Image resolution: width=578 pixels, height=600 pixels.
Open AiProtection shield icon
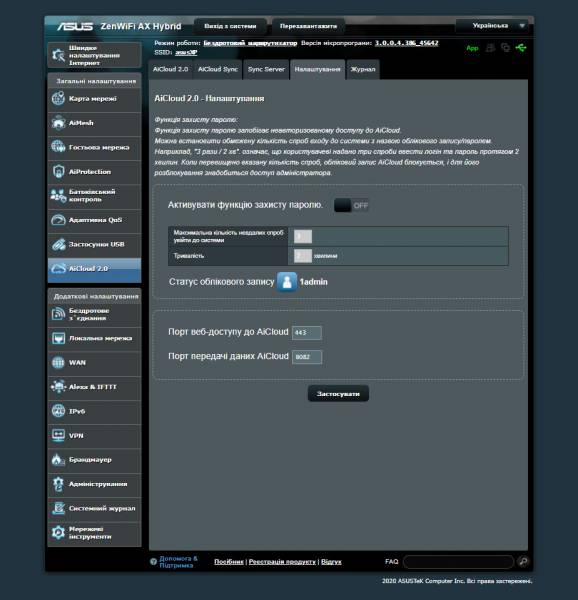tap(58, 171)
